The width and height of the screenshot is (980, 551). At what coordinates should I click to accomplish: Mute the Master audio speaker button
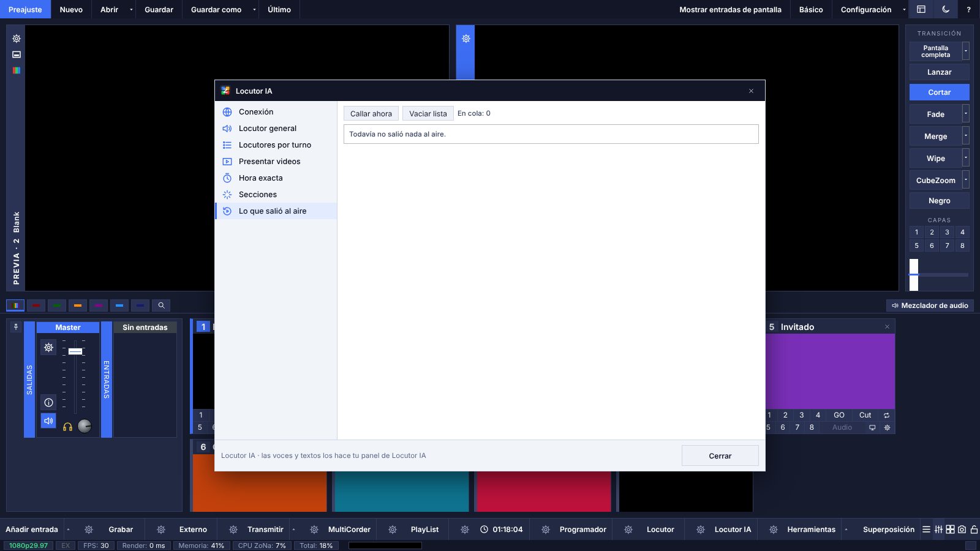click(x=48, y=421)
